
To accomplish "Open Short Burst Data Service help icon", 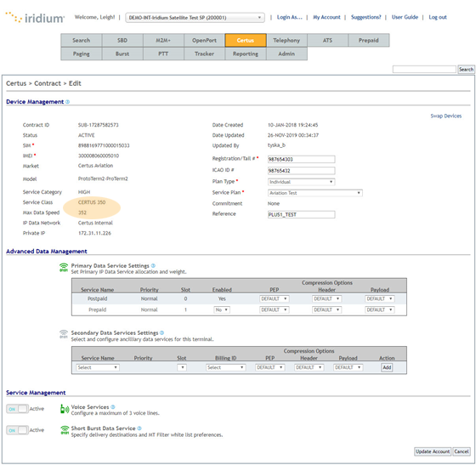I will coord(139,428).
